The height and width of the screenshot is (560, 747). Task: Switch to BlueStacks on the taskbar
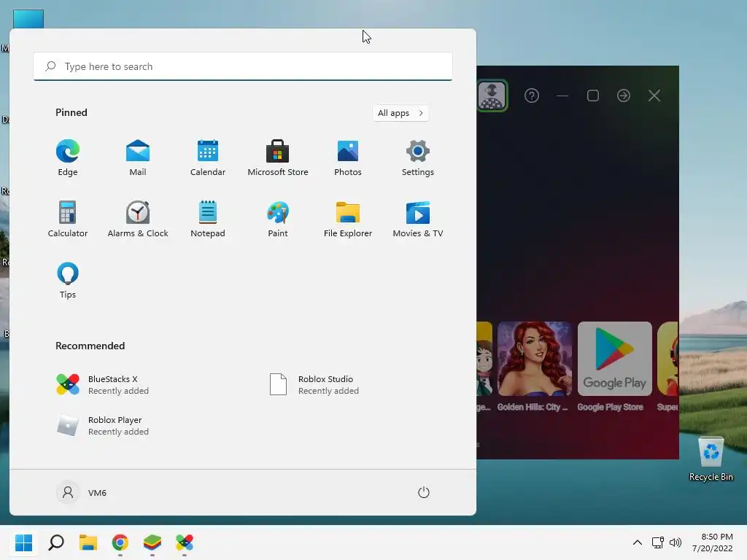click(152, 542)
